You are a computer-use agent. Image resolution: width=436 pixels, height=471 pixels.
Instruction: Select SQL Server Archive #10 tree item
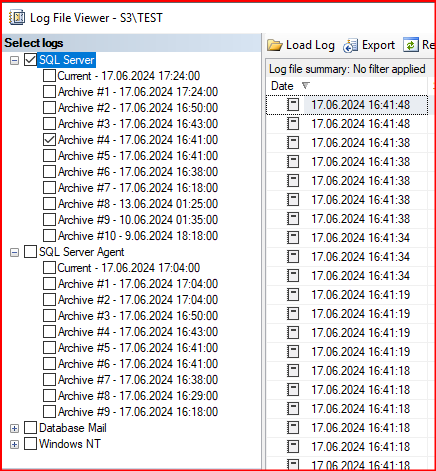(138, 236)
